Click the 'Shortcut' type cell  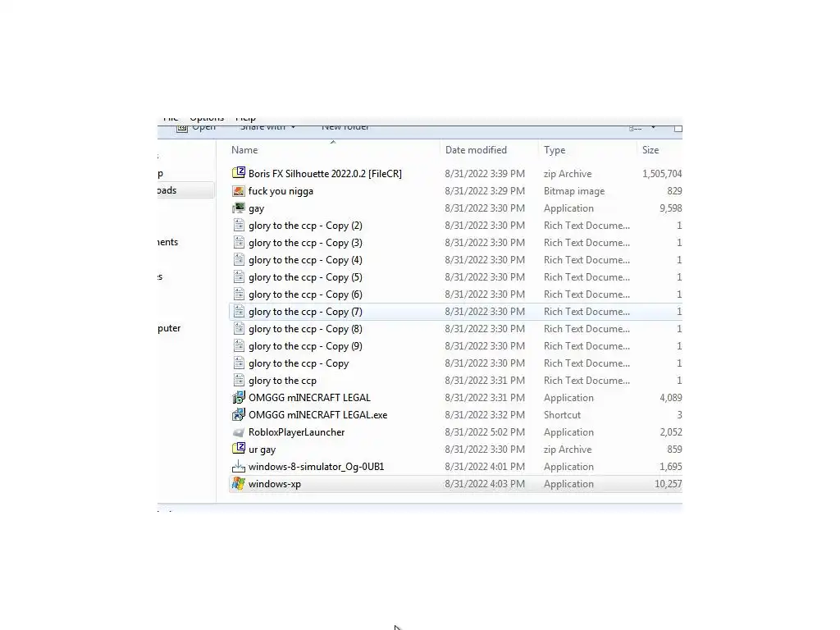(562, 414)
